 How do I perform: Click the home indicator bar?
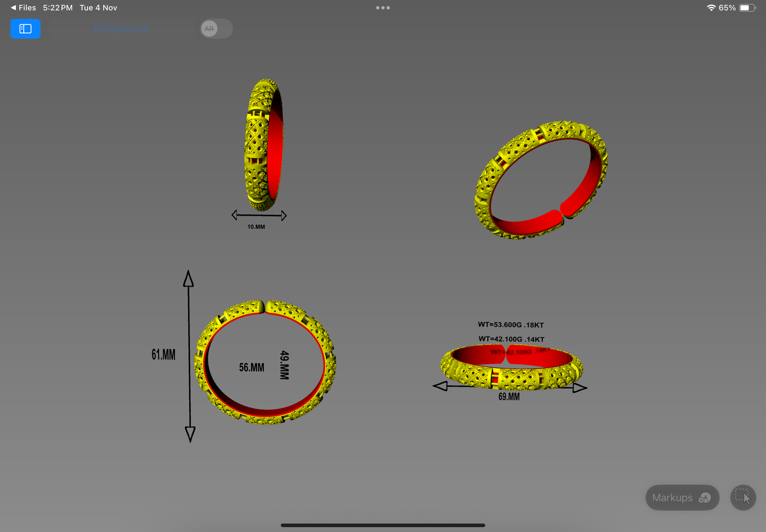[x=383, y=525]
